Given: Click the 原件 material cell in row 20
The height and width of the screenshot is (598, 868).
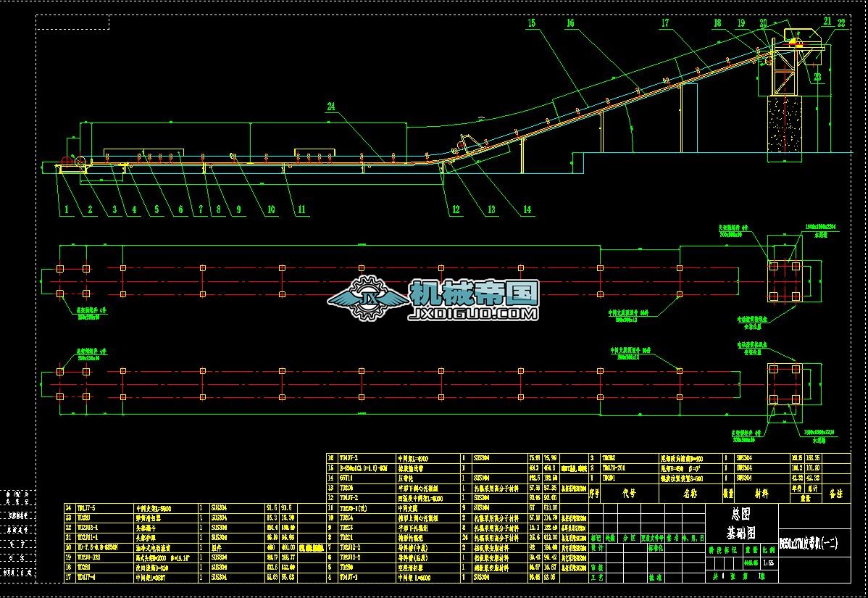Looking at the screenshot, I should pos(216,547).
